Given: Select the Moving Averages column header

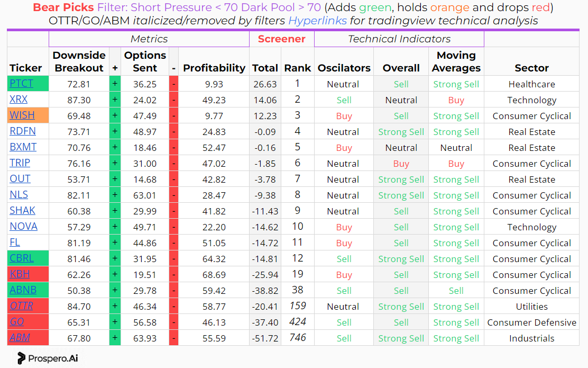Looking at the screenshot, I should (x=456, y=61).
